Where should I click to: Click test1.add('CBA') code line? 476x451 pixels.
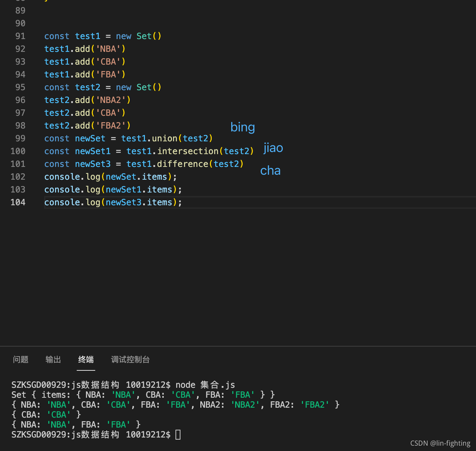[85, 62]
